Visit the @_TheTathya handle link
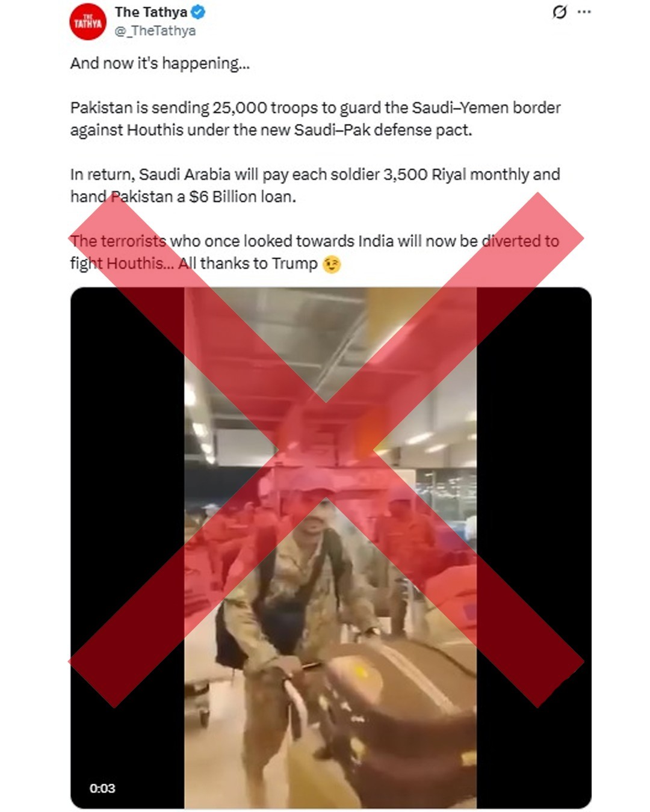650x812 pixels. (x=155, y=31)
